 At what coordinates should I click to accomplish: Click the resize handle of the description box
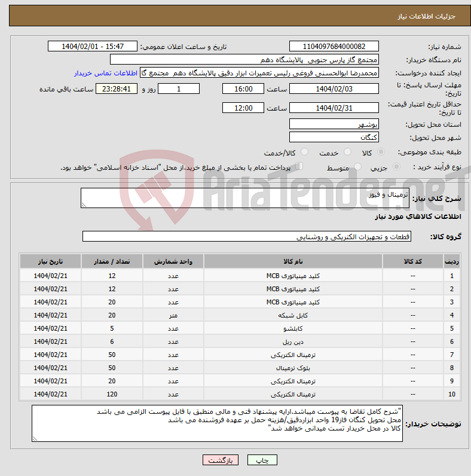[x=84, y=205]
